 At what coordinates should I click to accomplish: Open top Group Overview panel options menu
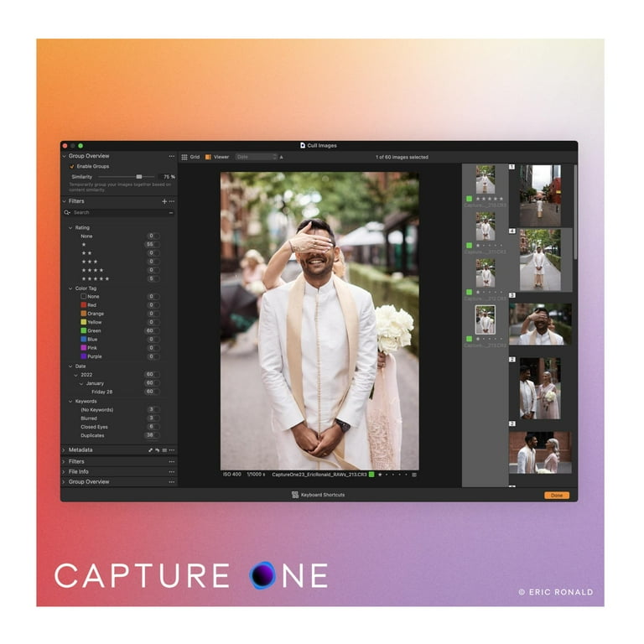[172, 156]
